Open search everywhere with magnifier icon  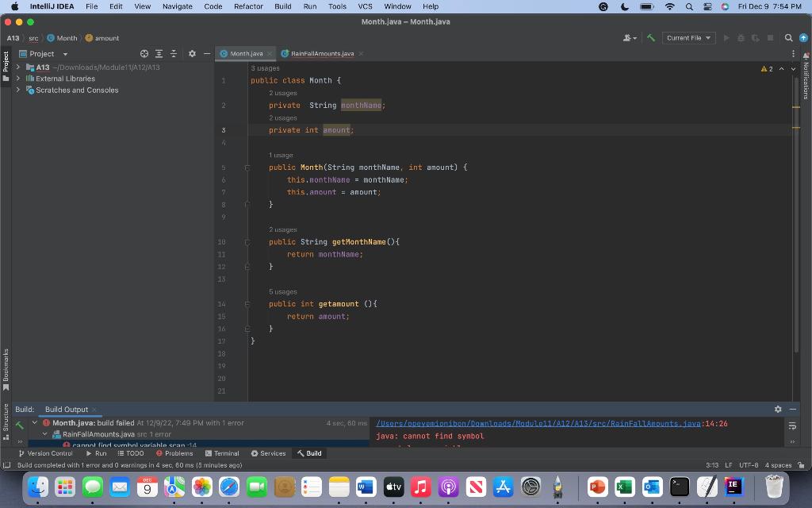tap(788, 37)
